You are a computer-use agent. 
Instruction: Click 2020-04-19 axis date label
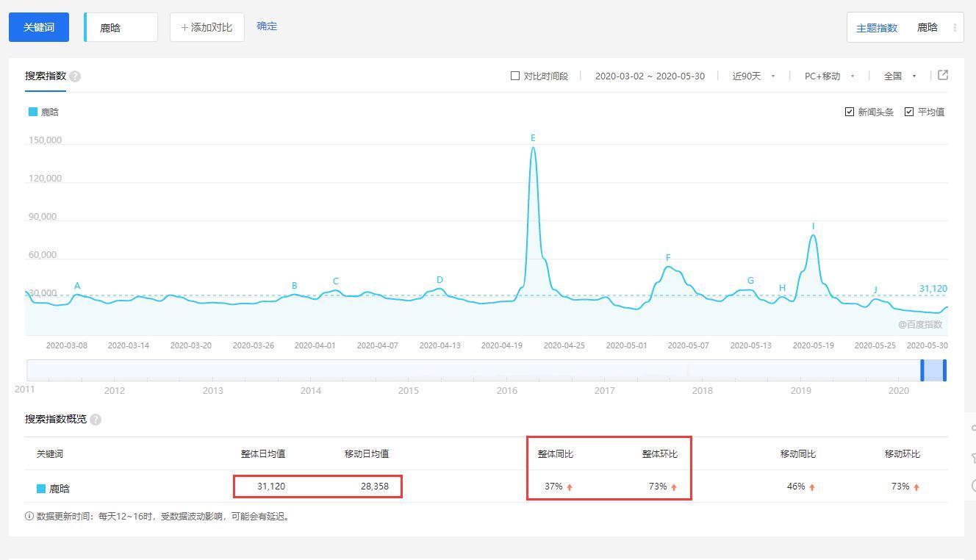502,345
